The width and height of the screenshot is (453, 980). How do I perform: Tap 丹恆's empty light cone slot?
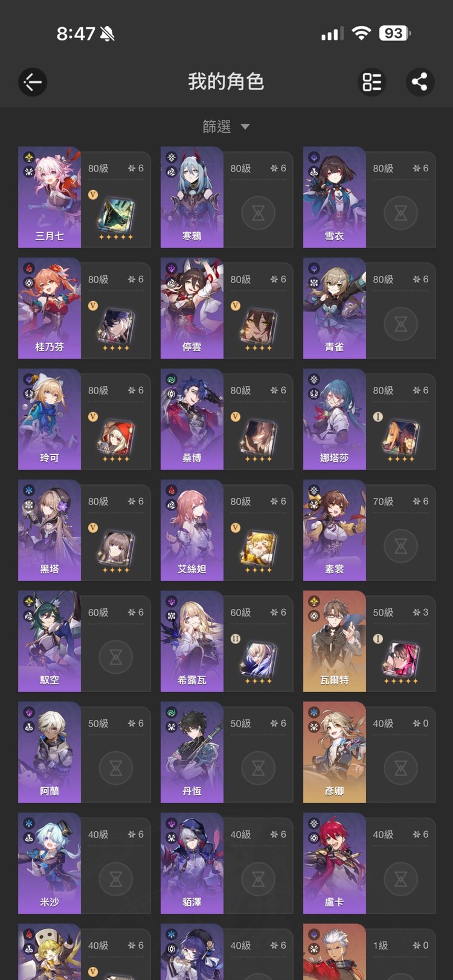[258, 768]
